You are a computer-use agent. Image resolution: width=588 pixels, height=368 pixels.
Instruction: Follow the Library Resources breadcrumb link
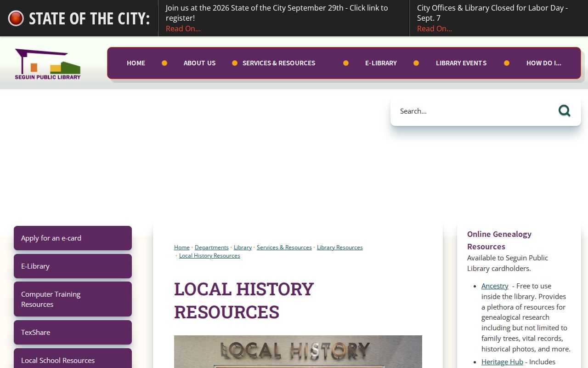coord(340,247)
